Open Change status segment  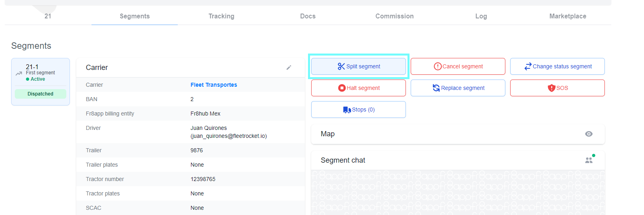(x=557, y=66)
